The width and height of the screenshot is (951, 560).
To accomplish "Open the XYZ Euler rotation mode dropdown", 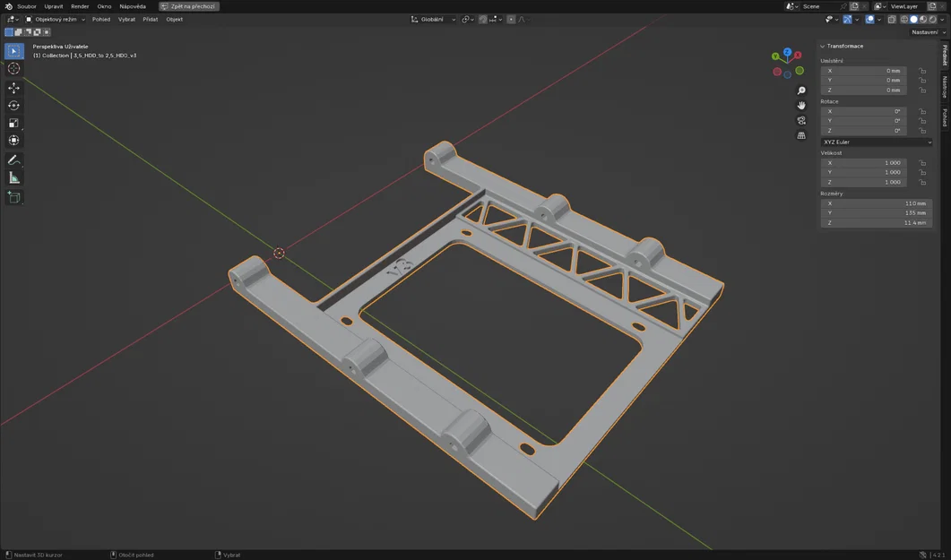I will tap(877, 142).
